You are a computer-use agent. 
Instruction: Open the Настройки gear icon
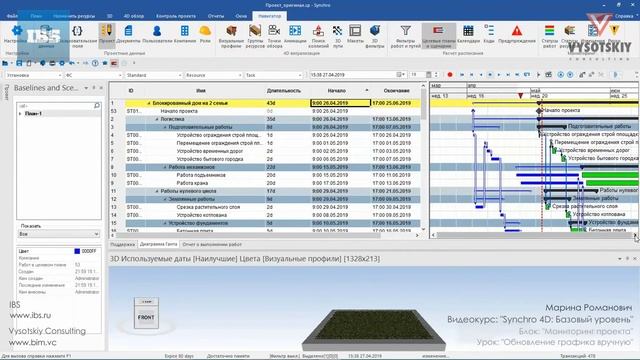(16, 31)
